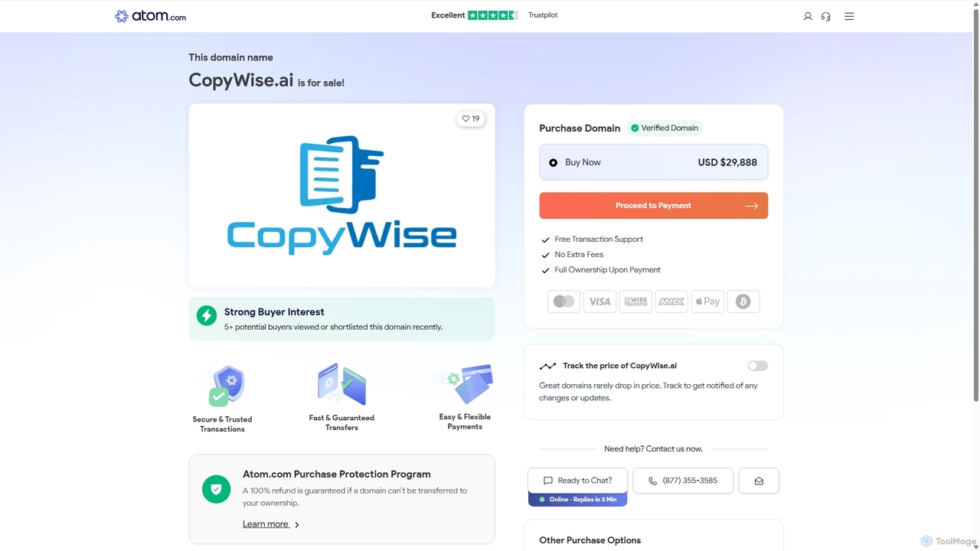
Task: Toggle Track the price of CopyWise.ai
Action: click(757, 366)
